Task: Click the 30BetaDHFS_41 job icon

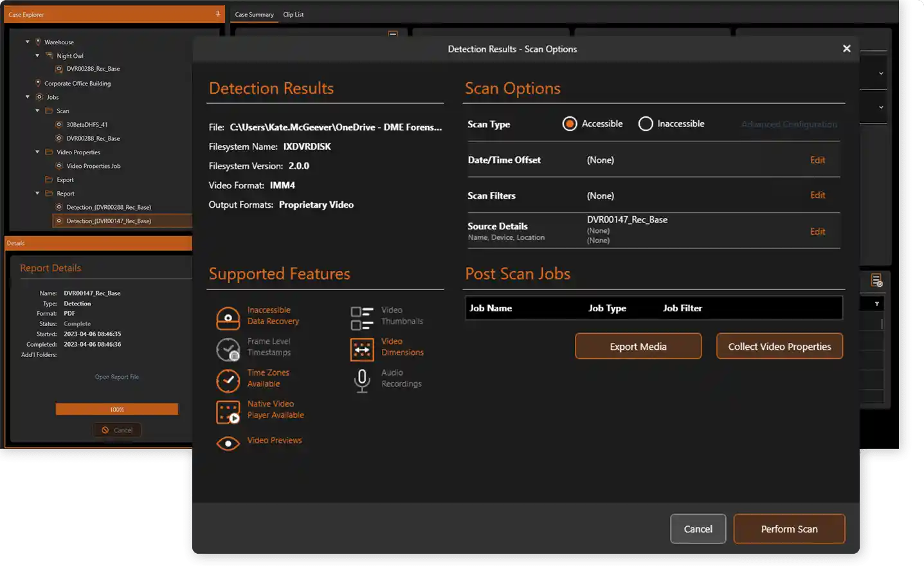Action: pos(59,124)
